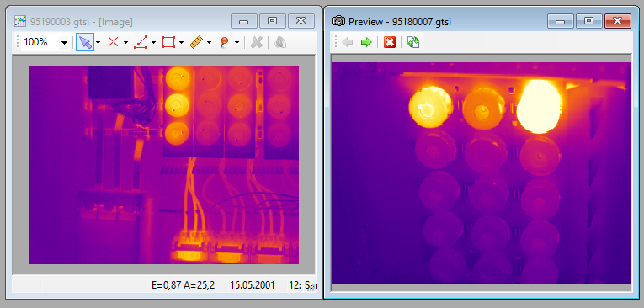
Task: Close the 95190003.gtsi image window
Action: (301, 21)
